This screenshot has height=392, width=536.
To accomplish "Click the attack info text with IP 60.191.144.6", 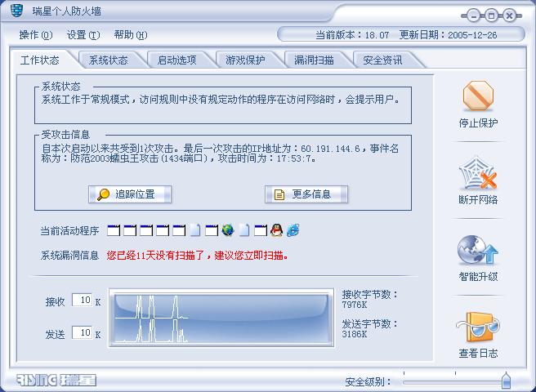I will [x=220, y=154].
